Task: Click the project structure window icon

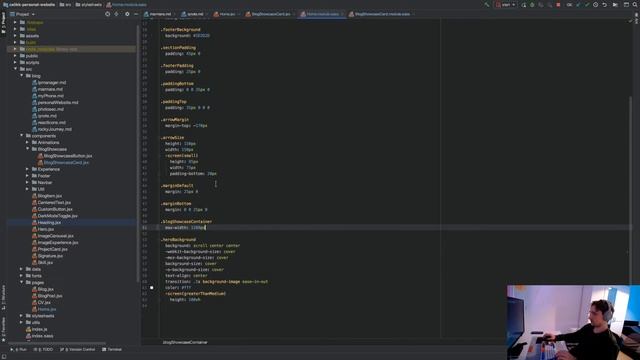Action: click(626, 4)
